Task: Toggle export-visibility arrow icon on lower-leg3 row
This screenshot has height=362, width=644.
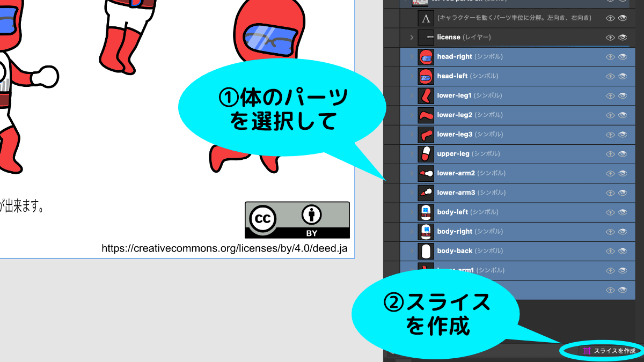Action: point(610,135)
